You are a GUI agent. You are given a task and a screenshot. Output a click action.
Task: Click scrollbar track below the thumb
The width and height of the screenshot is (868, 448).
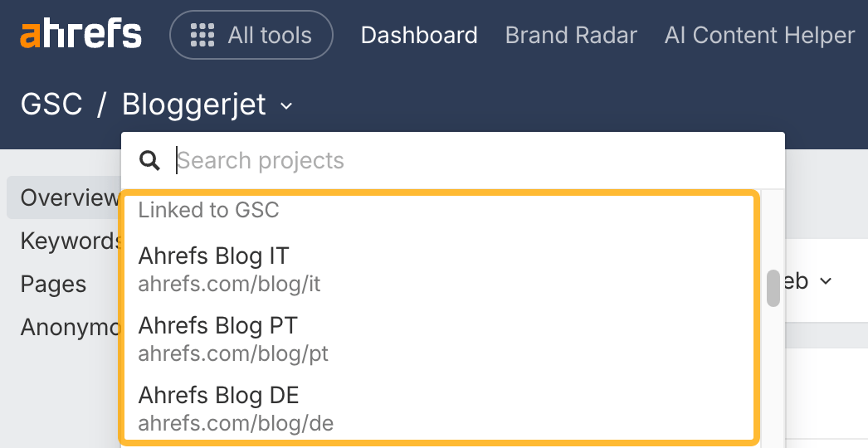773,373
